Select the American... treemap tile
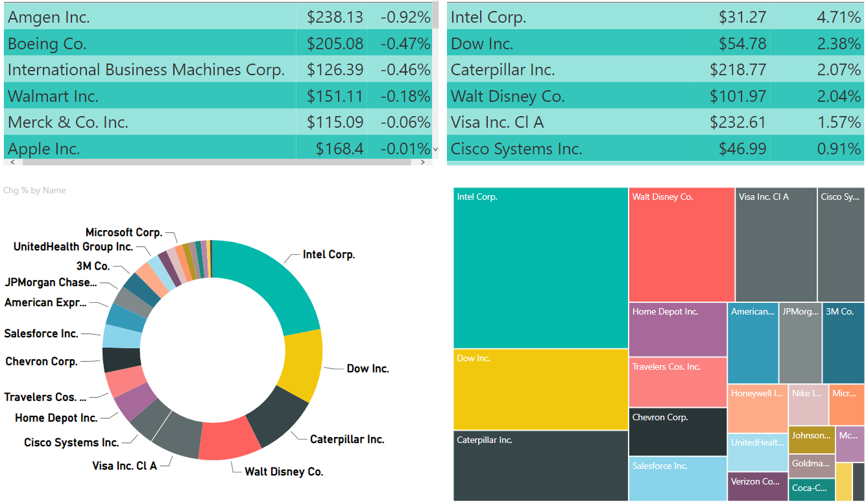Image resolution: width=868 pixels, height=502 pixels. 753,343
